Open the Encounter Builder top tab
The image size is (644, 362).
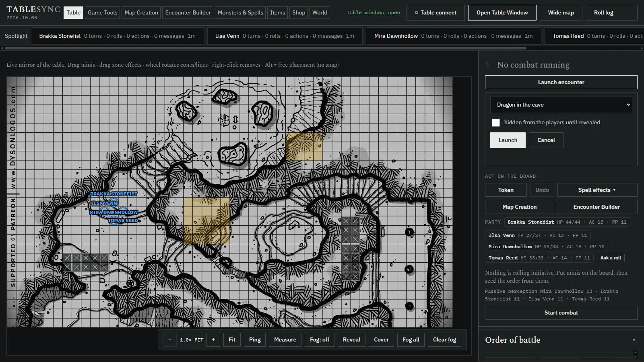tap(188, 12)
